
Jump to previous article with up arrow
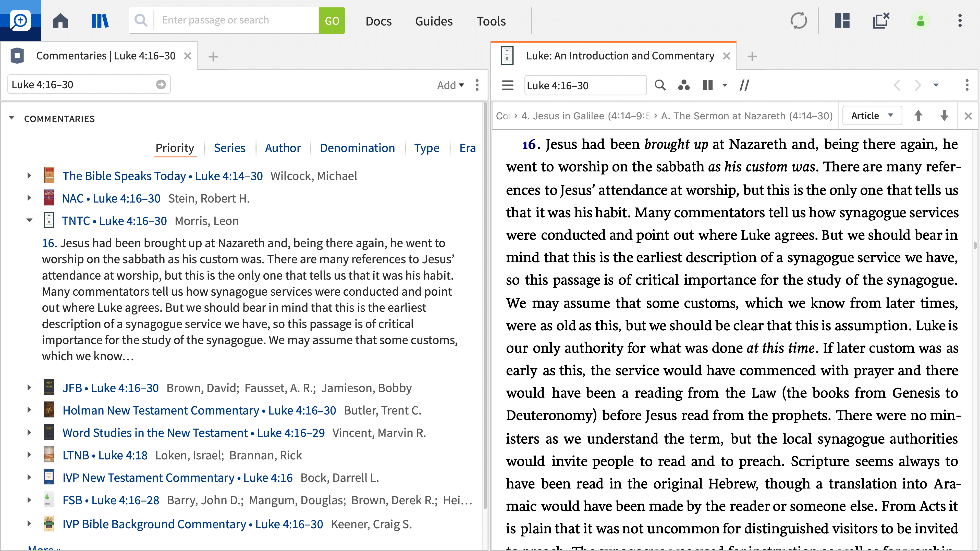[918, 116]
